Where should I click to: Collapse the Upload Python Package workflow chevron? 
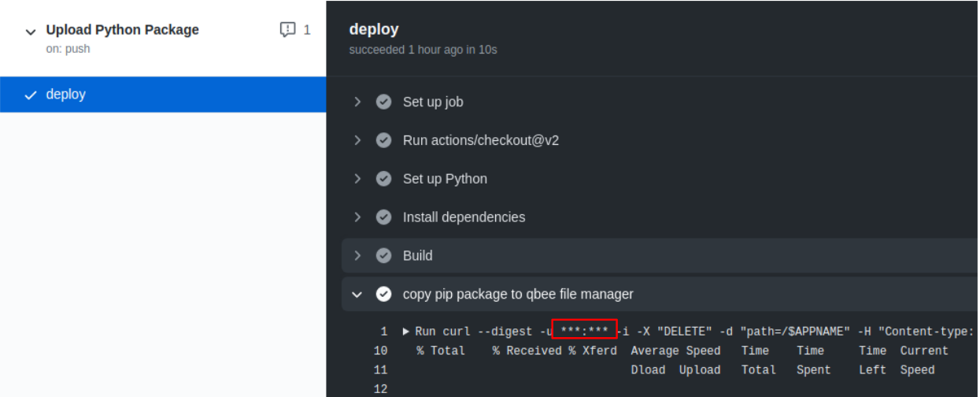click(31, 32)
